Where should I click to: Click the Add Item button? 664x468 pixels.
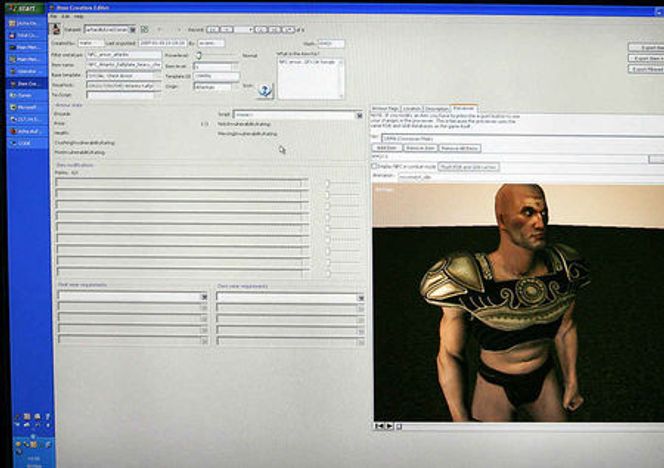[x=387, y=148]
